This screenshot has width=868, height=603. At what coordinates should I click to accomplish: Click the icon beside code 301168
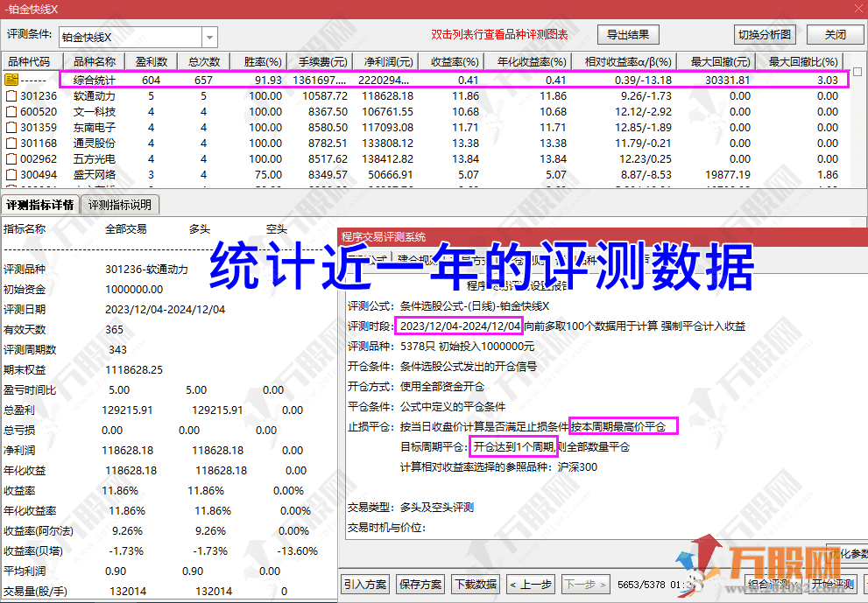tap(11, 143)
